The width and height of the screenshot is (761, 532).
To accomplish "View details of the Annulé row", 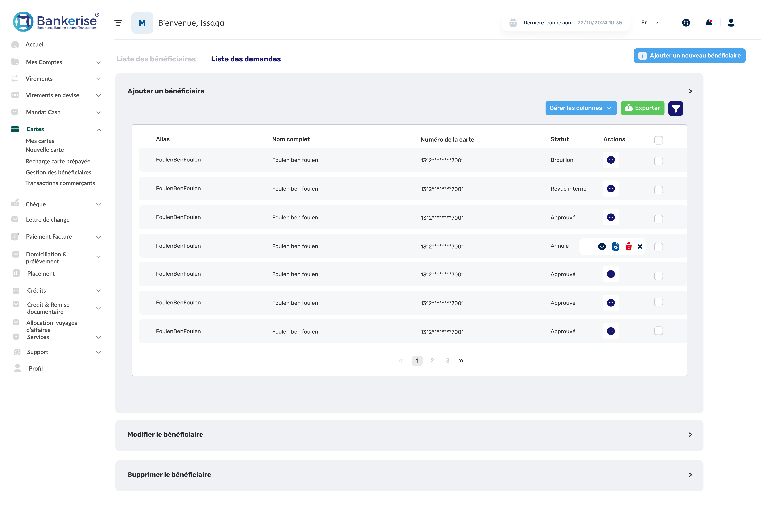I will click(x=602, y=247).
